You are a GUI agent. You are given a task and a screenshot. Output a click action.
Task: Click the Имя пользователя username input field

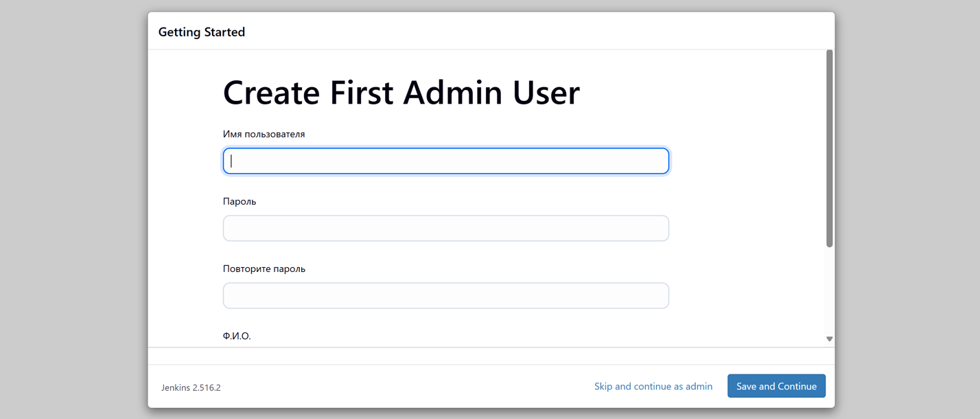coord(446,161)
